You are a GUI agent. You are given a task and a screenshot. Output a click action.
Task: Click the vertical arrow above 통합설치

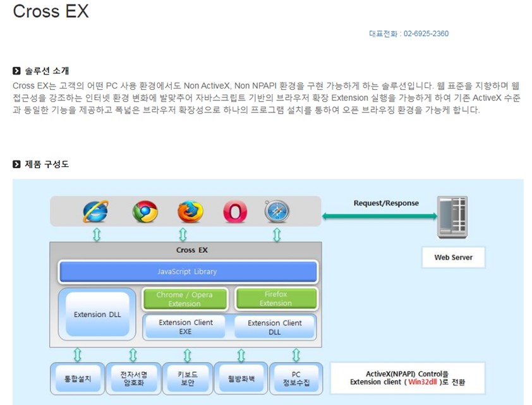tap(78, 355)
